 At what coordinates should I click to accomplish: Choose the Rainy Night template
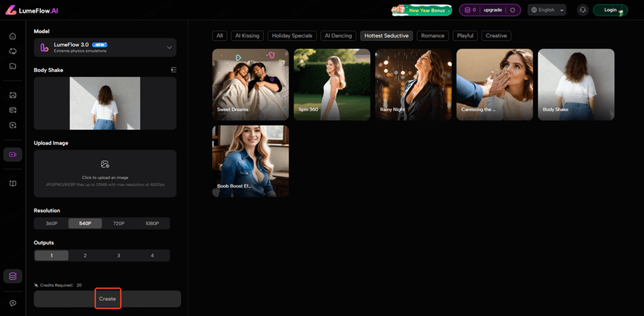(413, 84)
